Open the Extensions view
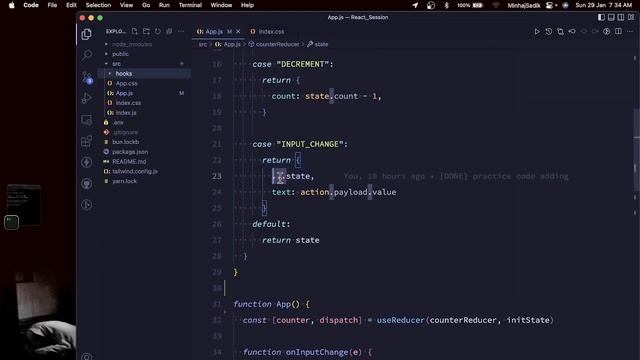 pos(87,141)
